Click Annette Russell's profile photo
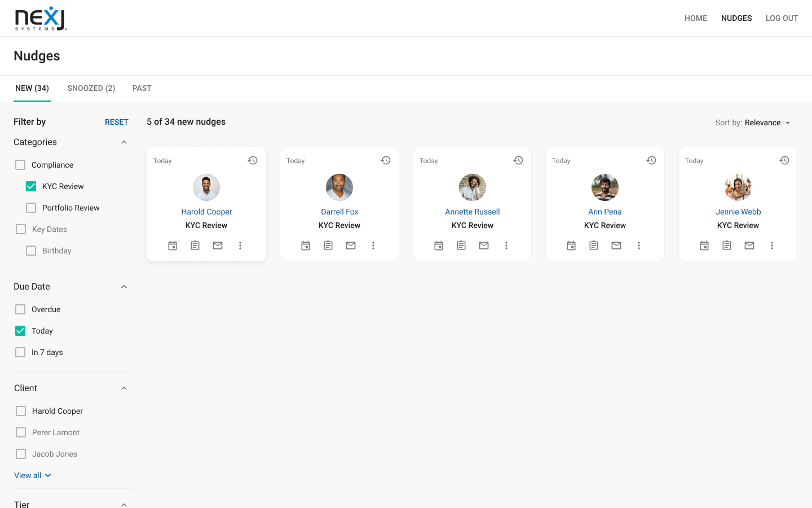 click(473, 187)
